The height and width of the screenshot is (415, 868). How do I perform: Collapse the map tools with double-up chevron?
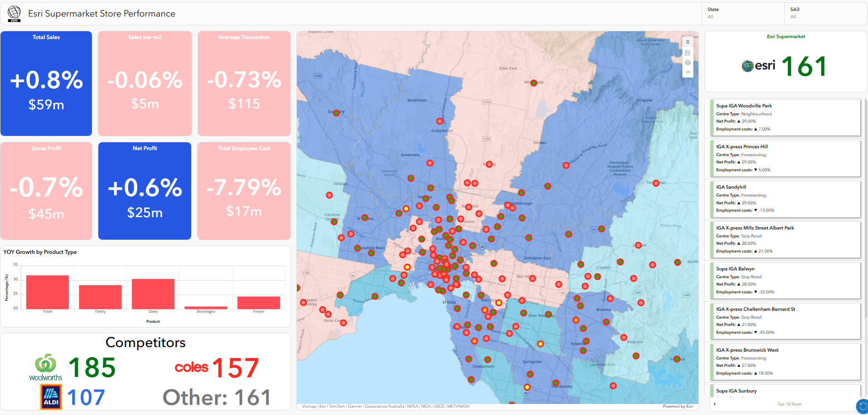click(x=688, y=42)
